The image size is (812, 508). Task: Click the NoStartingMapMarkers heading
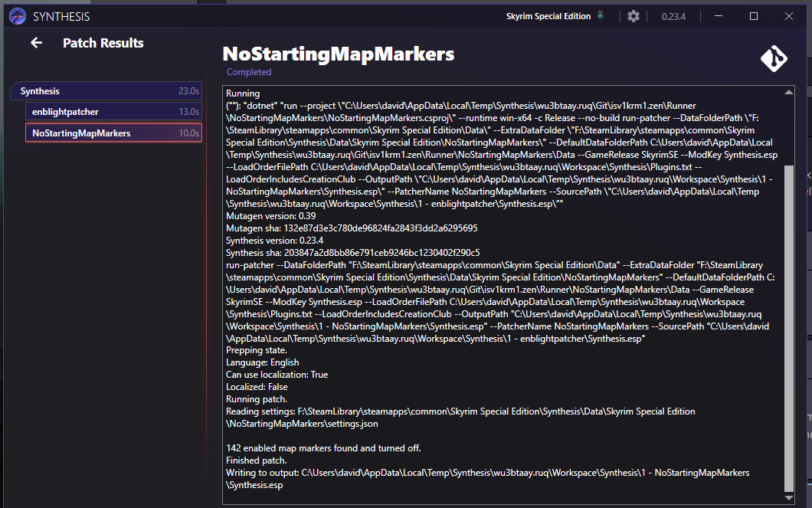pyautogui.click(x=338, y=54)
